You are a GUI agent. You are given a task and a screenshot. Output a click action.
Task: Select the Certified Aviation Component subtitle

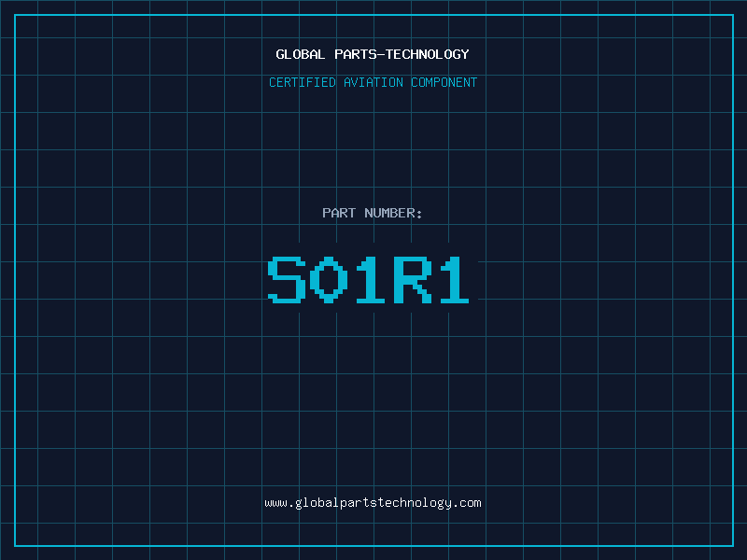373,82
